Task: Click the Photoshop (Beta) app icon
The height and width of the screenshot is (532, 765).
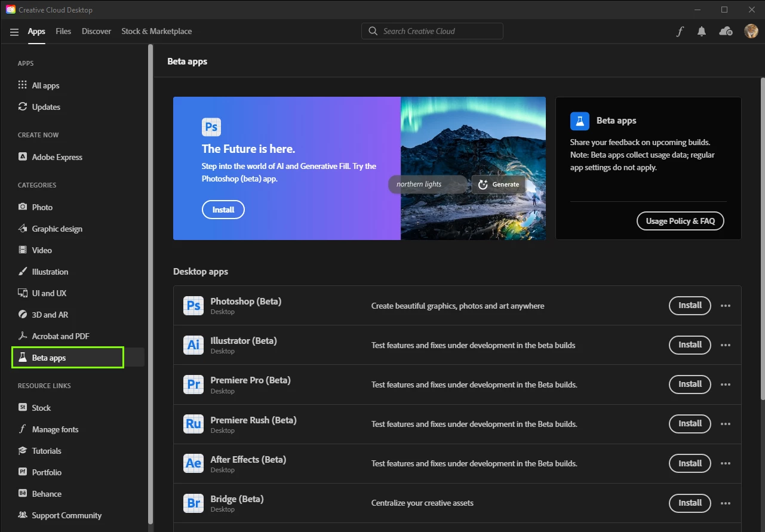Action: point(193,306)
